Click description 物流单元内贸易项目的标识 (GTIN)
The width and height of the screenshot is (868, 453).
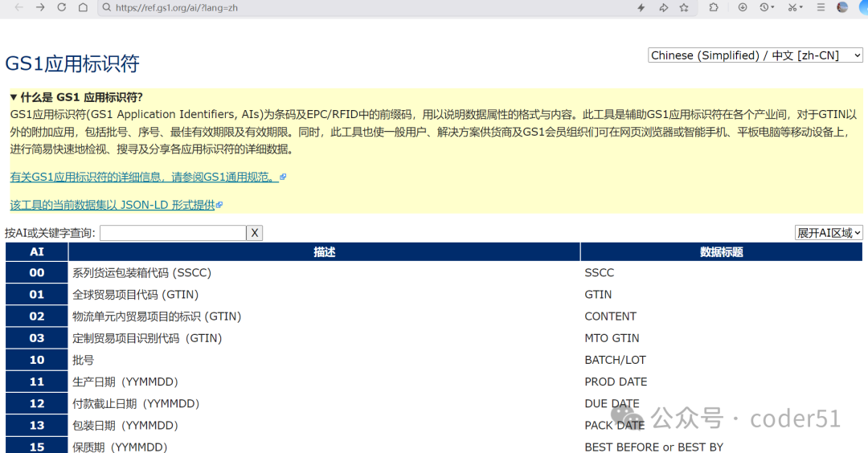157,316
